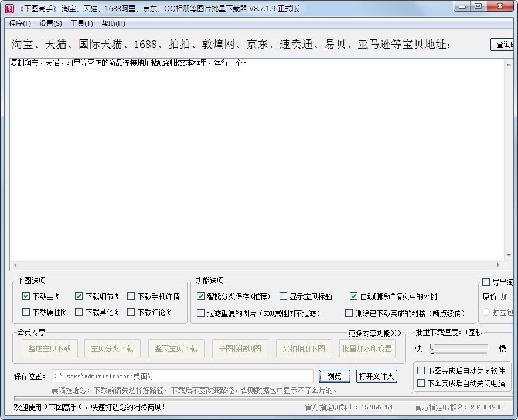Click the 保存位置 path input field

click(182, 376)
